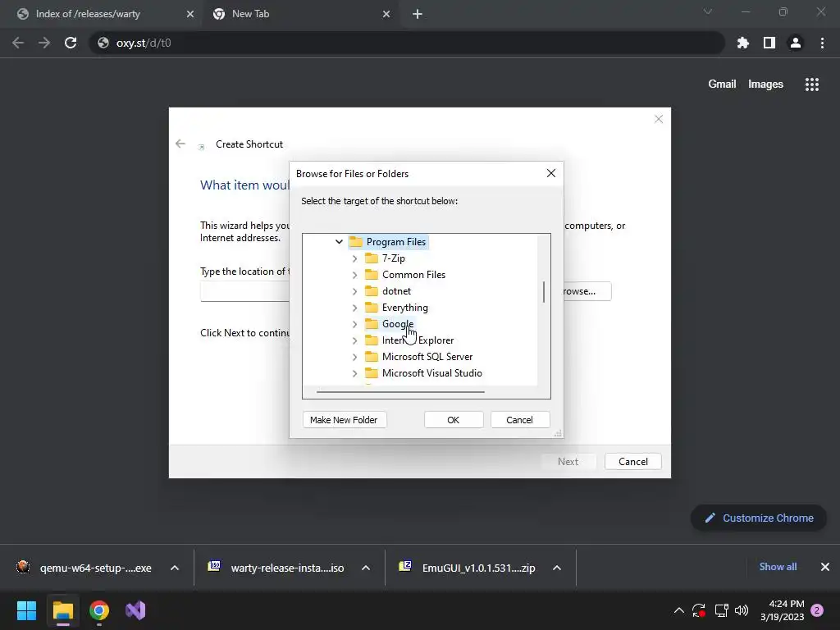Cancel the Create Shortcut wizard
The width and height of the screenshot is (840, 630).
[x=633, y=462]
